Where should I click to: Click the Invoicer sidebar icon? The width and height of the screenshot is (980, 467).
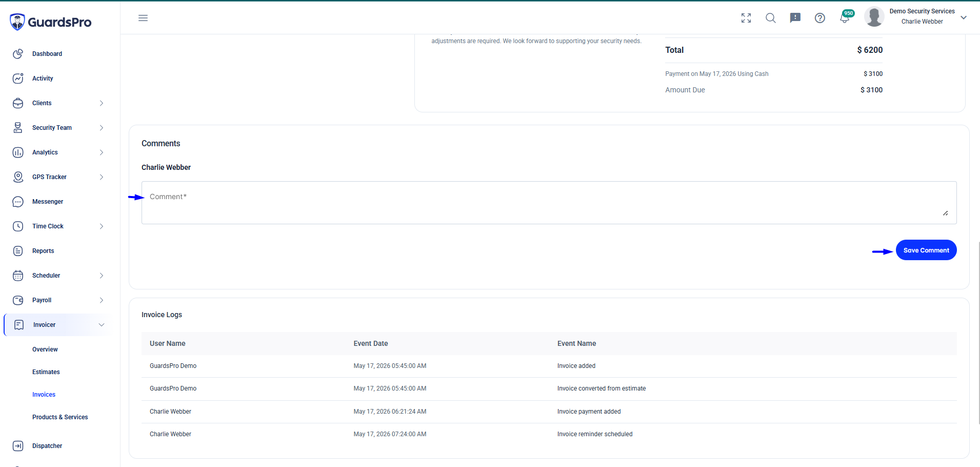click(19, 325)
